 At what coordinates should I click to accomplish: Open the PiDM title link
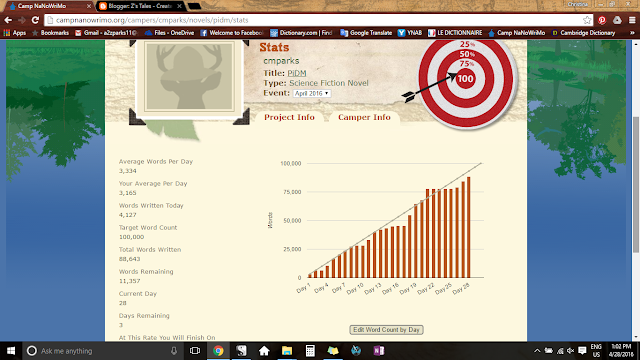[x=297, y=73]
